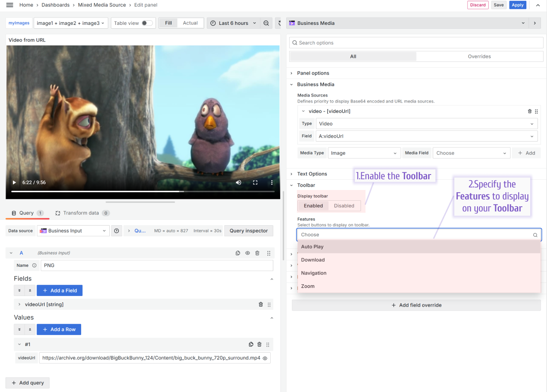Select the Overrides tab
The image size is (547, 392).
[x=479, y=57]
